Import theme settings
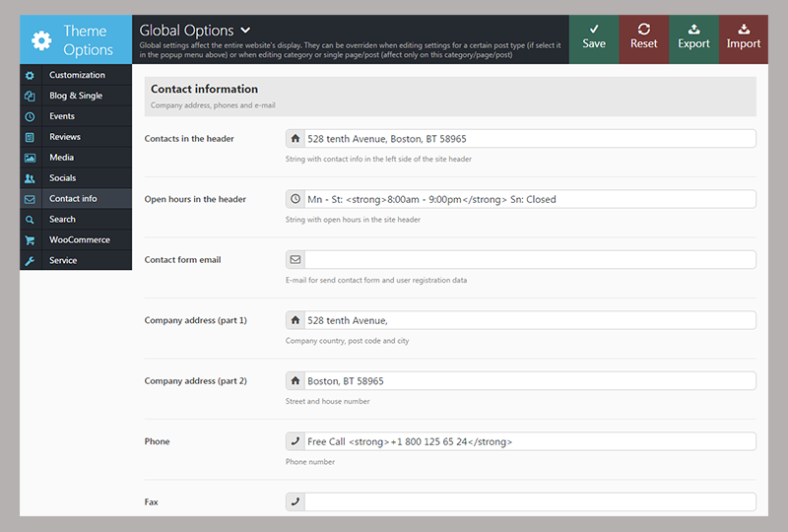The image size is (788, 532). (x=744, y=39)
